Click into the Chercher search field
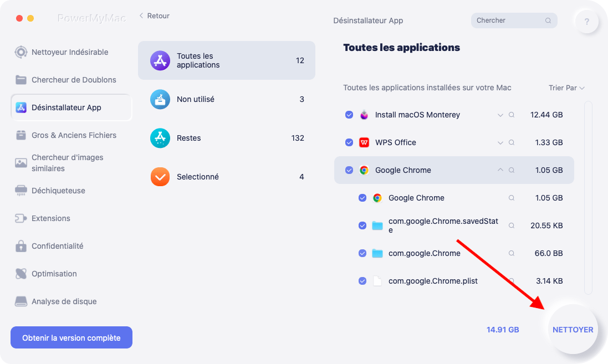This screenshot has height=364, width=608. point(514,20)
